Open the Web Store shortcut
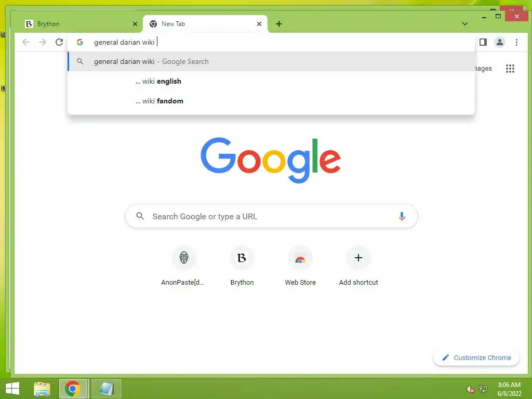 click(x=300, y=266)
